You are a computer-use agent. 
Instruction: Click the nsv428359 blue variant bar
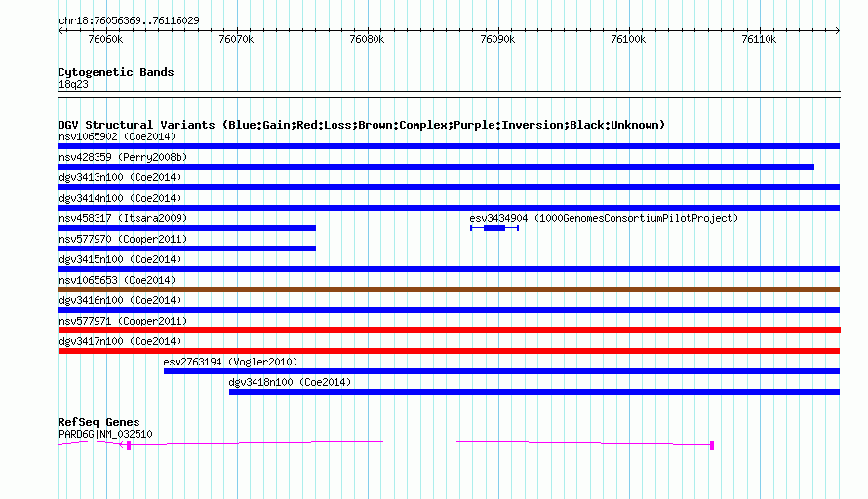point(436,167)
